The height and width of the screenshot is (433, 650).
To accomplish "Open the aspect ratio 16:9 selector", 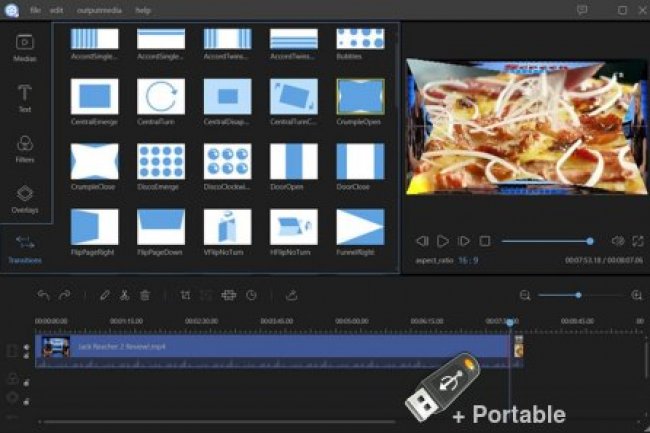I will pyautogui.click(x=468, y=260).
